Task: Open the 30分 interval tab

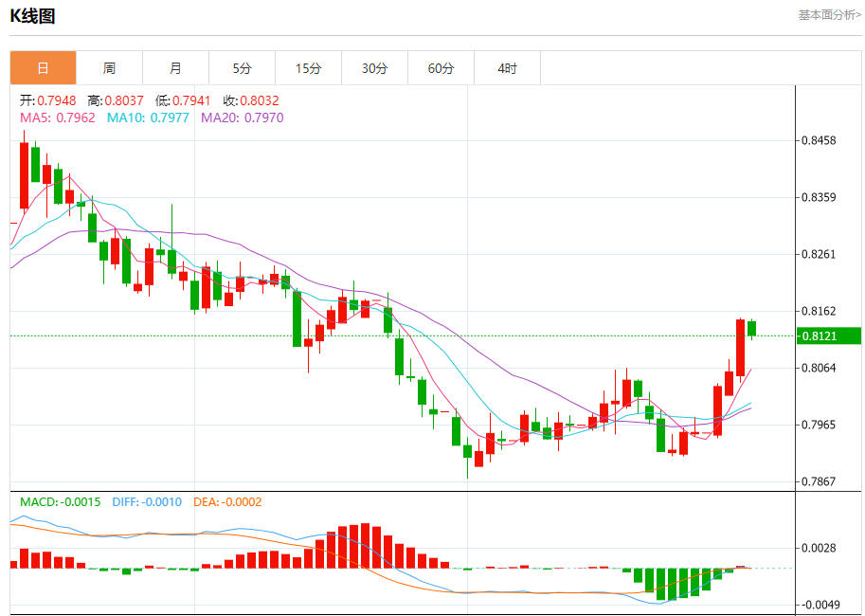Action: tap(374, 68)
